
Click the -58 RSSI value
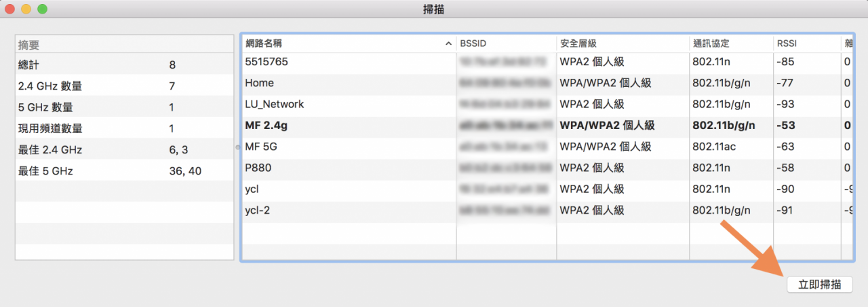[x=785, y=167]
